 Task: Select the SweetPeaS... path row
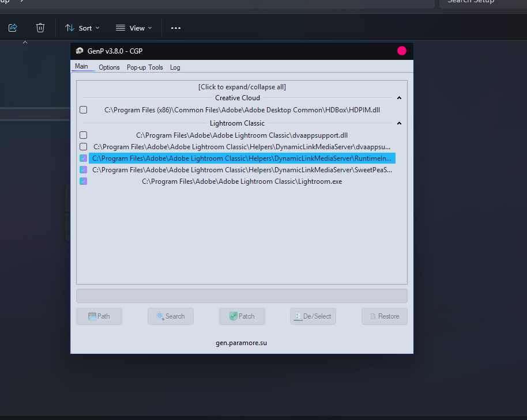coord(242,170)
